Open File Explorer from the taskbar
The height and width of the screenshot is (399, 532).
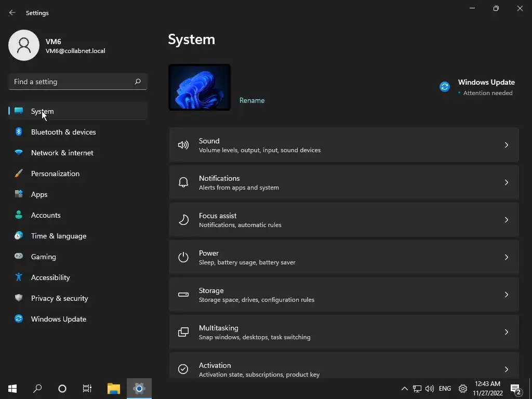(113, 388)
